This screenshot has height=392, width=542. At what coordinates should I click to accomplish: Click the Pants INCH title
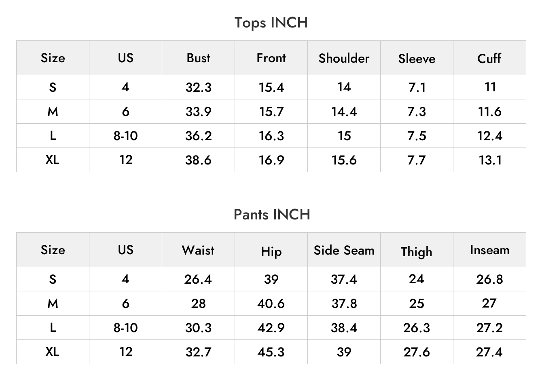[272, 215]
